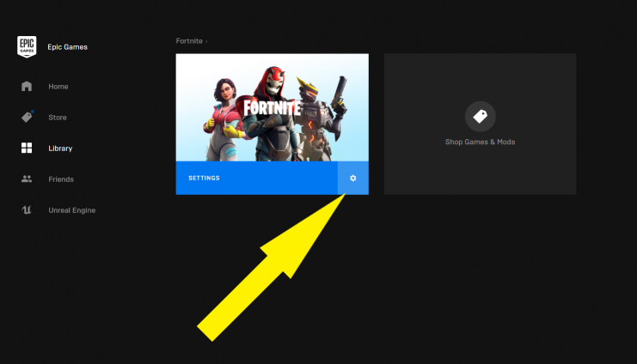Open the Friends list
The height and width of the screenshot is (364, 637).
(61, 179)
